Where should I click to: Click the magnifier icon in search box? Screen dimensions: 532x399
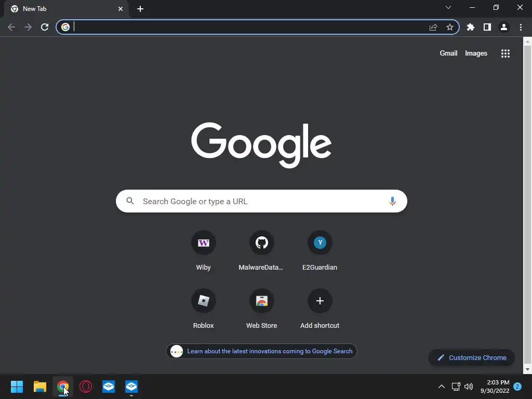[130, 201]
